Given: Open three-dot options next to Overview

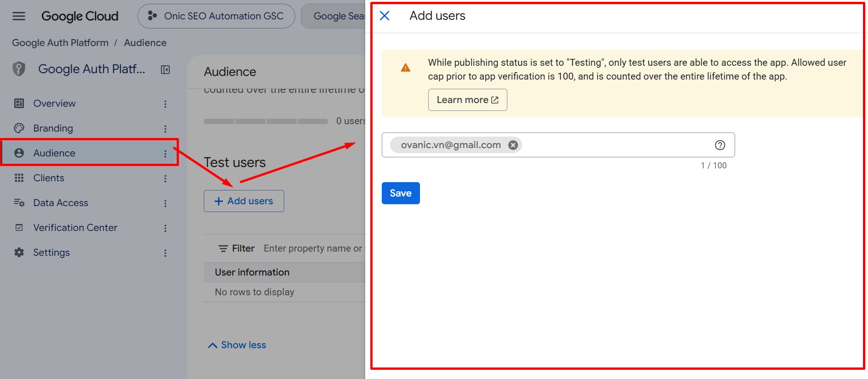Looking at the screenshot, I should (x=165, y=104).
